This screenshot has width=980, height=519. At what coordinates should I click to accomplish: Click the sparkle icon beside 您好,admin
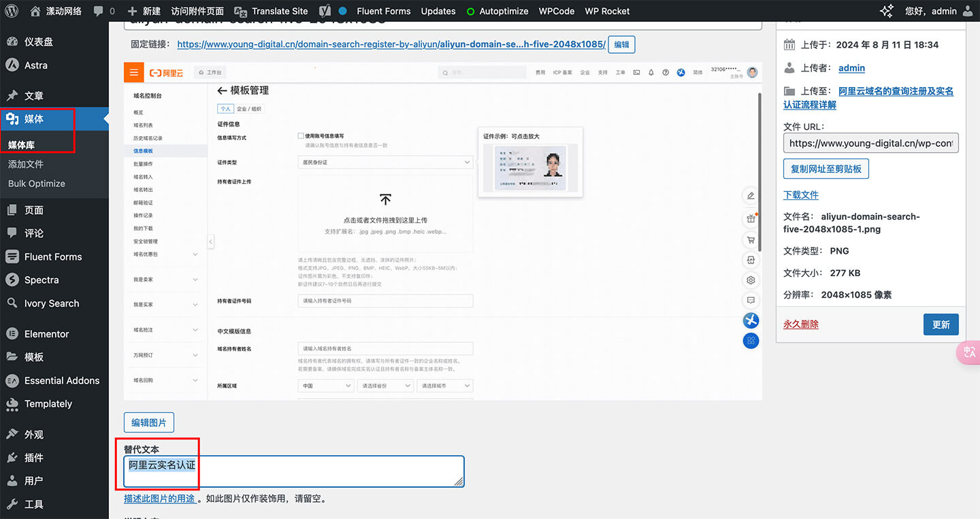[x=886, y=11]
